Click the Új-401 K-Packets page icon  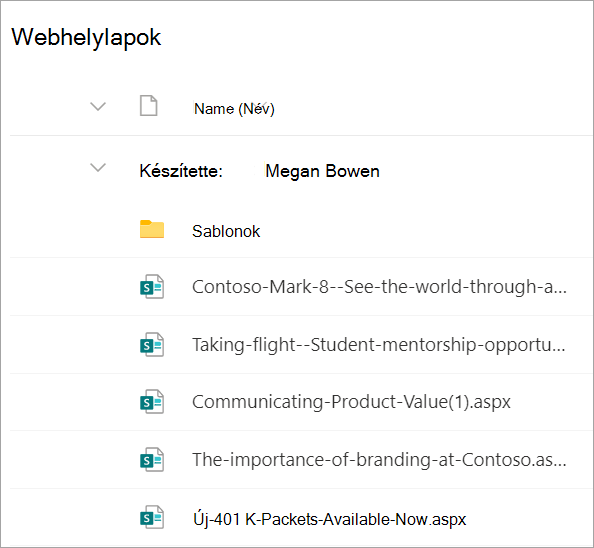[152, 517]
